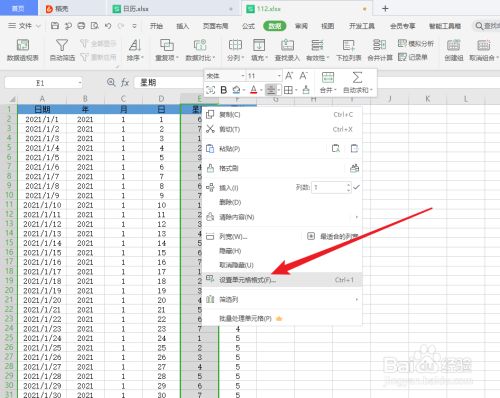Choose Unhide (取消隐藏) from context menu

coord(282,265)
